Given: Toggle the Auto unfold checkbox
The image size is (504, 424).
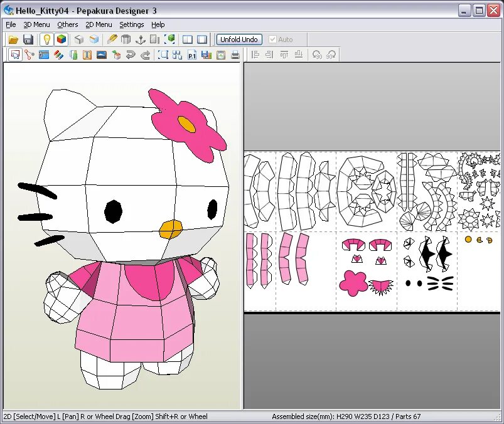Looking at the screenshot, I should coord(272,40).
